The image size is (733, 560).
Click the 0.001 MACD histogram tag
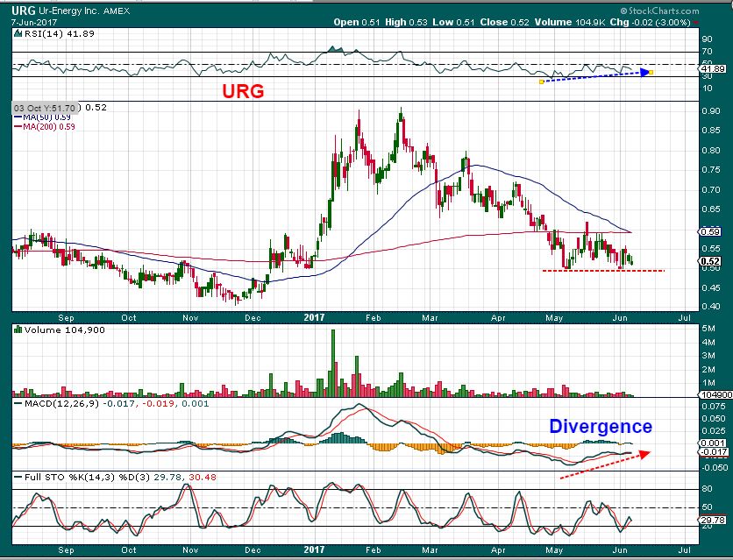(714, 443)
